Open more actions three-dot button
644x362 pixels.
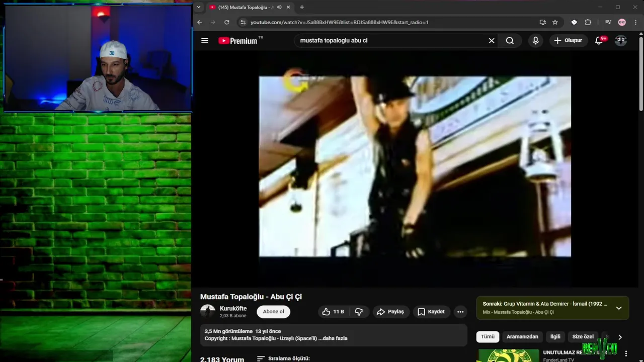(460, 312)
